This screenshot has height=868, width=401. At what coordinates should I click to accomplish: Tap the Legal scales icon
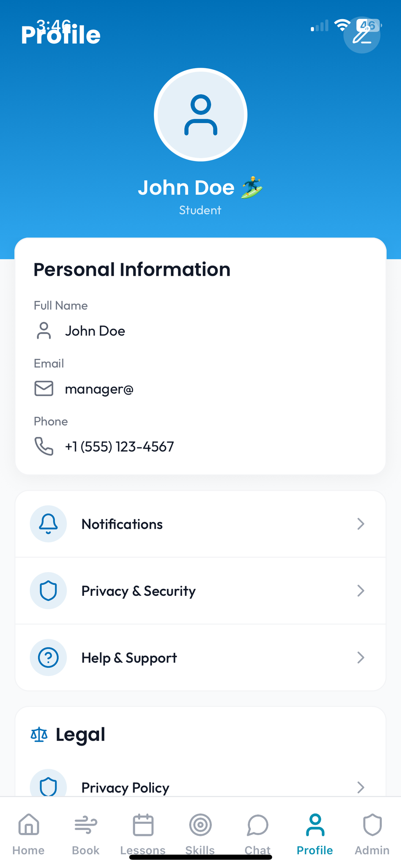pyautogui.click(x=39, y=734)
